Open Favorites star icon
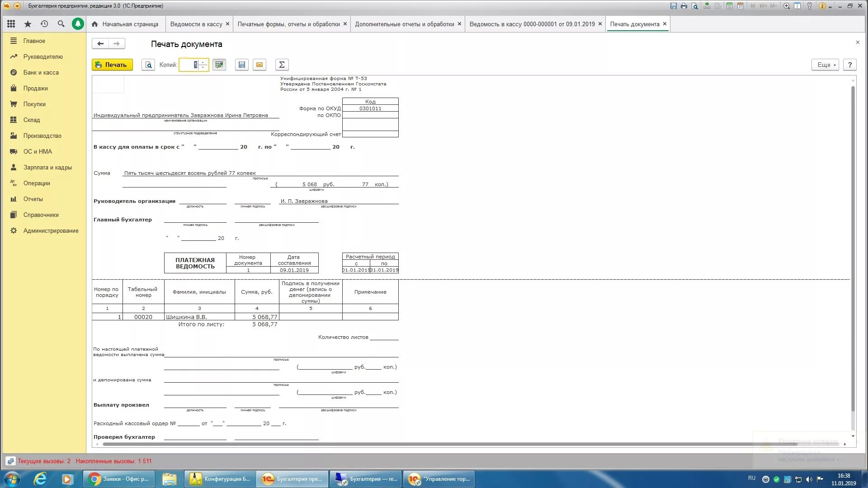This screenshot has width=868, height=488. tap(28, 24)
